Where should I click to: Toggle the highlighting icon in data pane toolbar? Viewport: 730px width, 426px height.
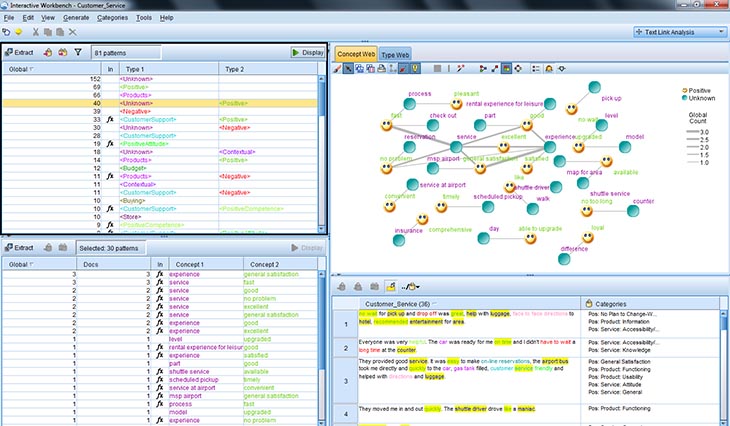tap(390, 285)
